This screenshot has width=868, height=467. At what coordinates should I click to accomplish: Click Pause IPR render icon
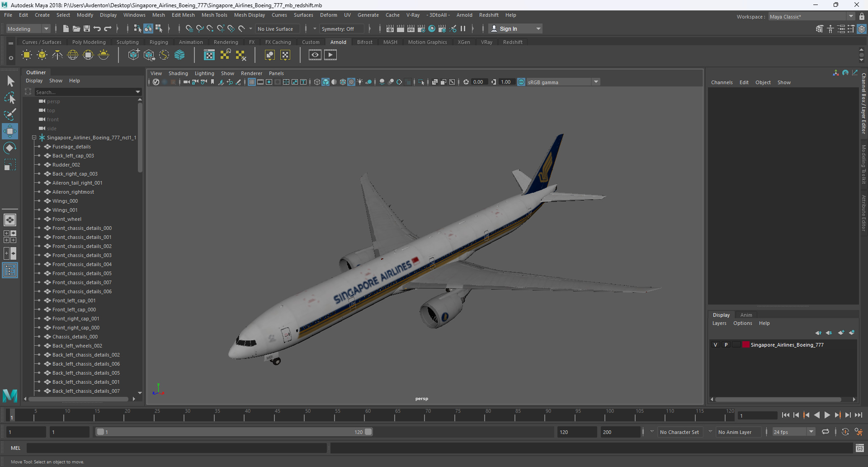click(x=463, y=29)
